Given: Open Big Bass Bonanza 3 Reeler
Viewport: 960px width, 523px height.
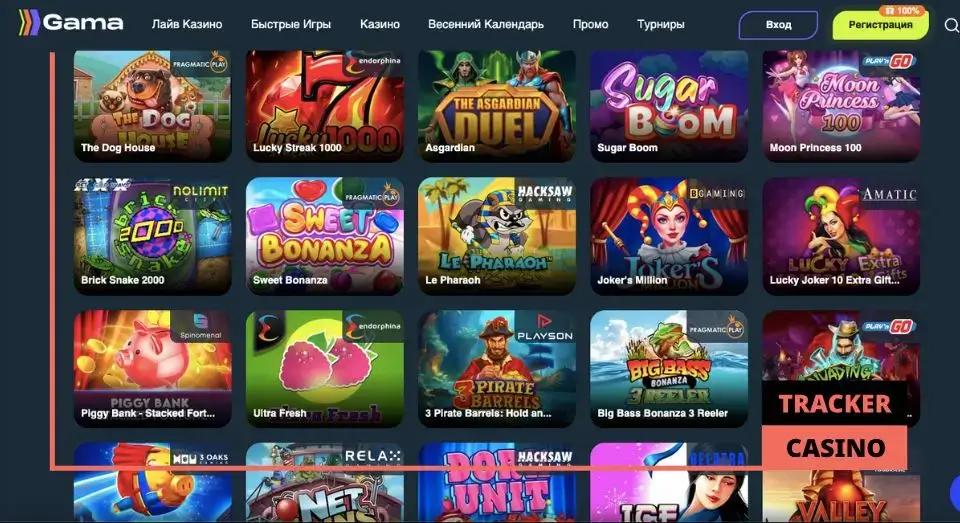Looking at the screenshot, I should (x=669, y=369).
